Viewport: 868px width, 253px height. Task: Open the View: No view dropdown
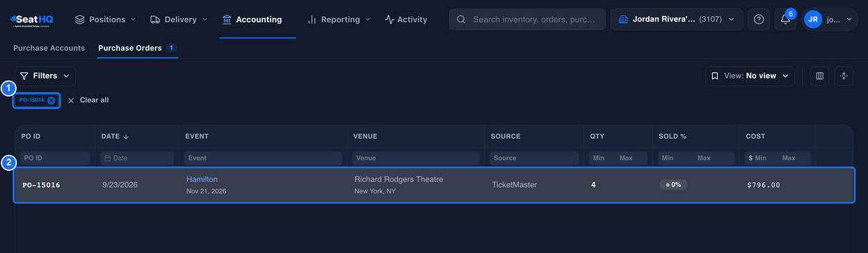[750, 76]
